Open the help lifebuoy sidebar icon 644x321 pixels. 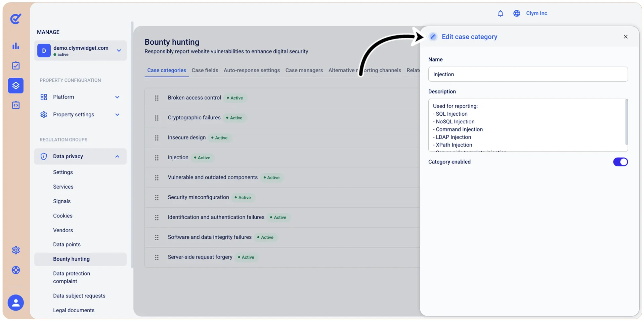point(16,270)
